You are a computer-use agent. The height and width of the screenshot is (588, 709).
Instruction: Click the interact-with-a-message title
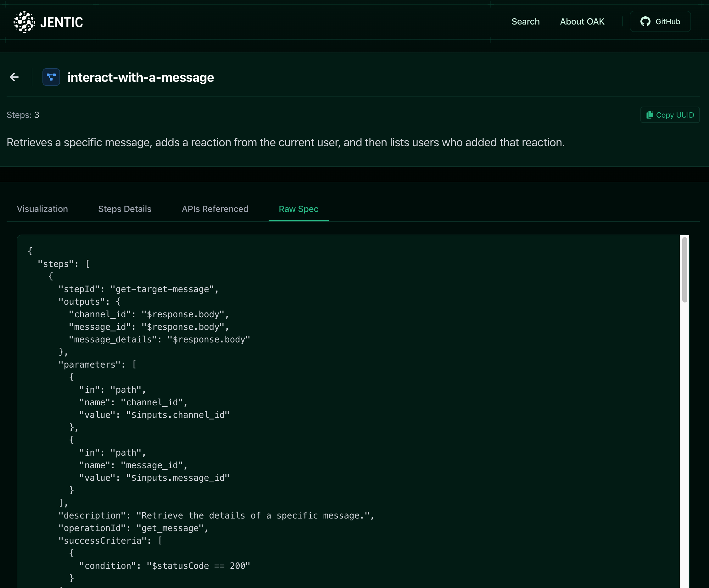(141, 77)
